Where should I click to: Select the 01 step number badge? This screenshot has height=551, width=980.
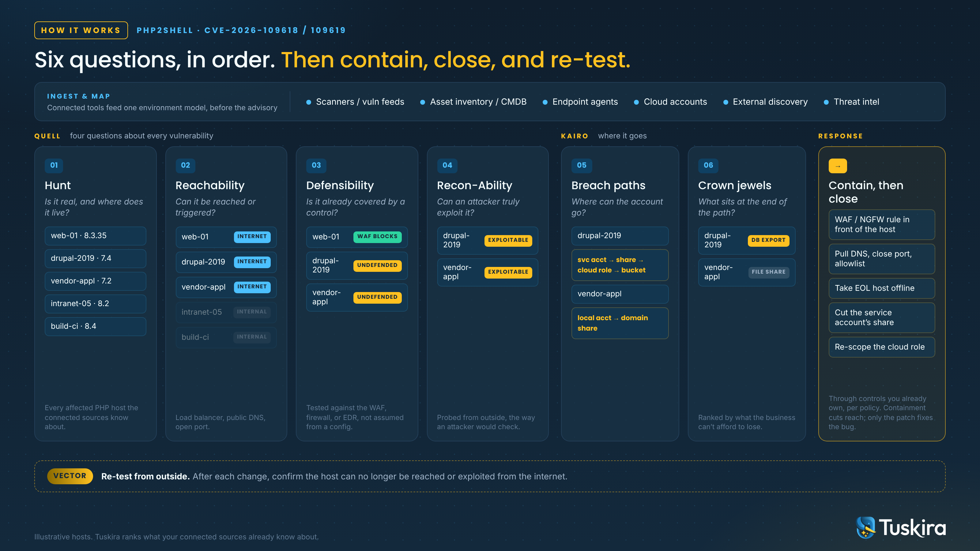click(x=54, y=165)
